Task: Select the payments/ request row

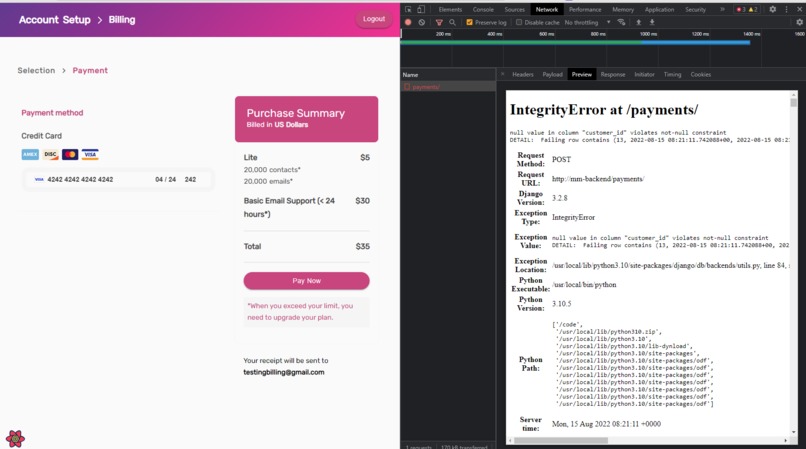Action: click(448, 87)
